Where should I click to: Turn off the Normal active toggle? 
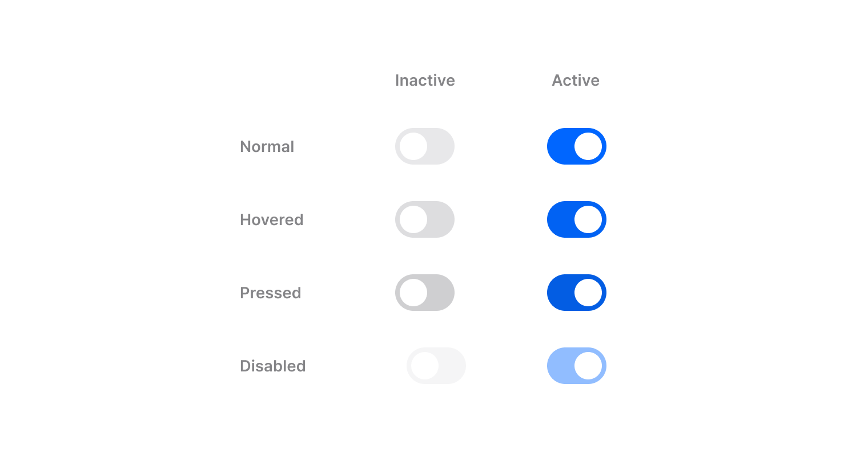[577, 146]
